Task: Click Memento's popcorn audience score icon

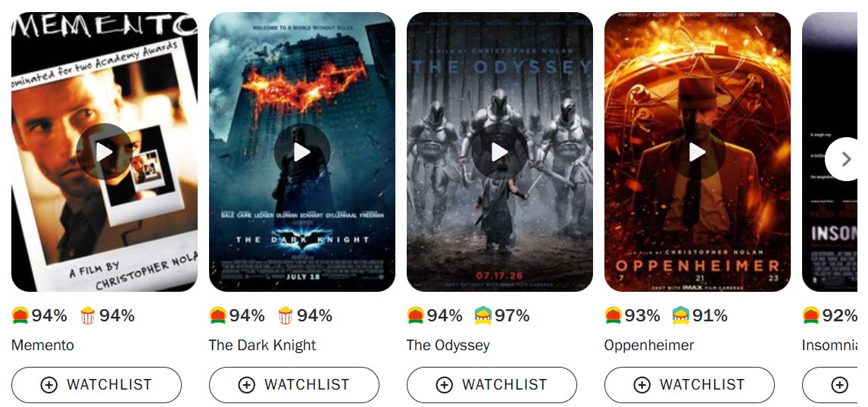Action: click(88, 315)
